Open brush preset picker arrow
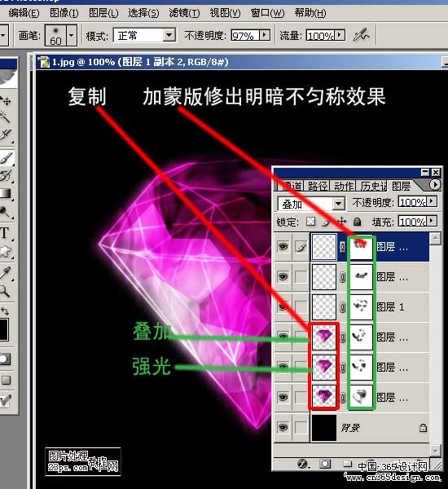 click(72, 35)
